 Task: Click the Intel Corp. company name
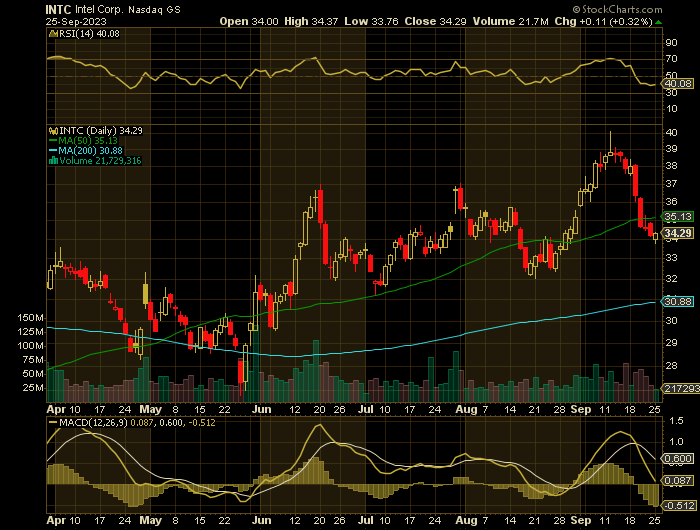[x=99, y=9]
